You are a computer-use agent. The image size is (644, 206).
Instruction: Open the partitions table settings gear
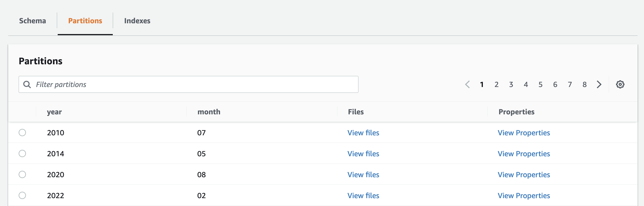[620, 84]
